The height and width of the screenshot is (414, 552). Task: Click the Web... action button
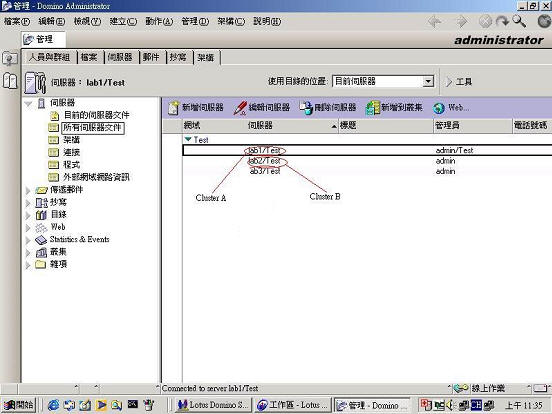click(x=451, y=108)
